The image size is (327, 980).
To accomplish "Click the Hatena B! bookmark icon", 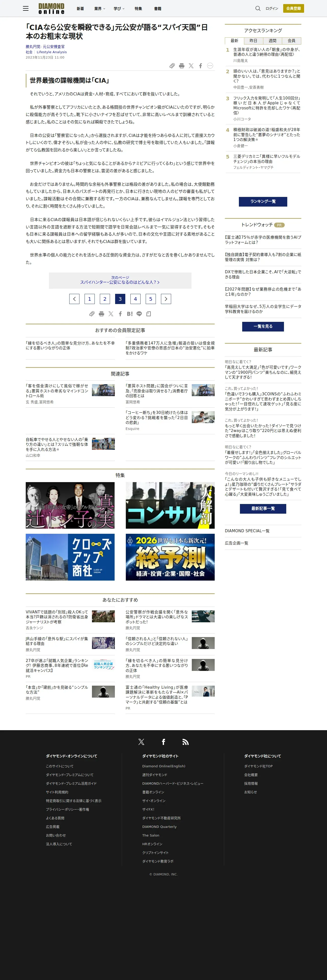I will (x=130, y=314).
